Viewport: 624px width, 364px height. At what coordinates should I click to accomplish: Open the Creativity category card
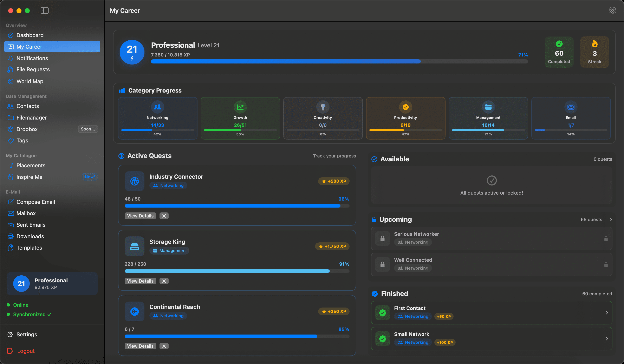tap(323, 118)
